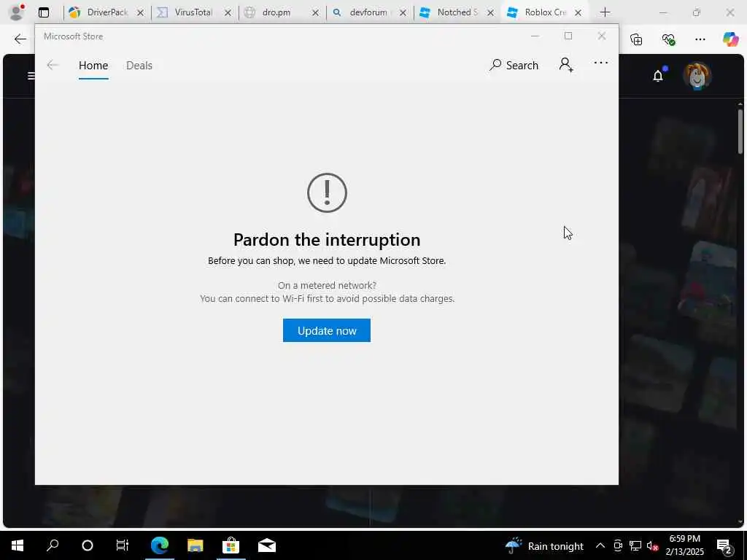Go back in the Edge browser

point(20,39)
